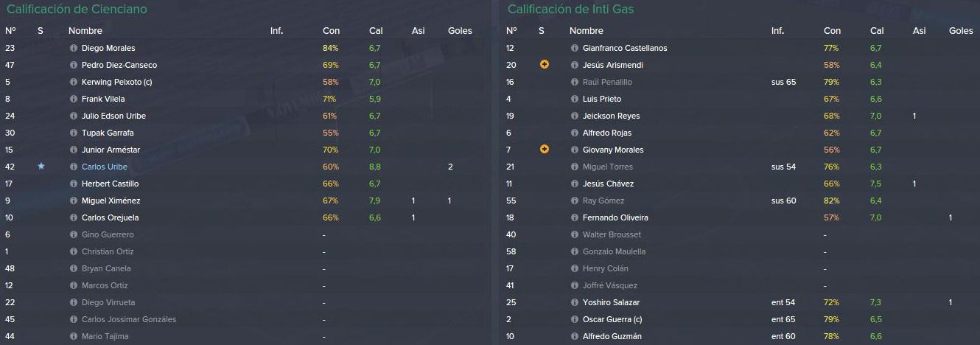Screen dimensions: 980x345
Task: Click injury icon next to Jesús Arismendi
Action: (545, 65)
